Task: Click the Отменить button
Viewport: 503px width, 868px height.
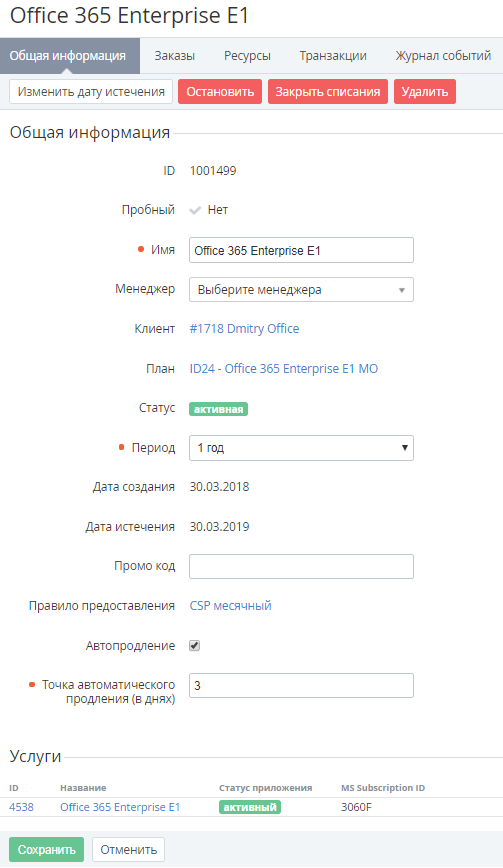Action: coord(128,850)
